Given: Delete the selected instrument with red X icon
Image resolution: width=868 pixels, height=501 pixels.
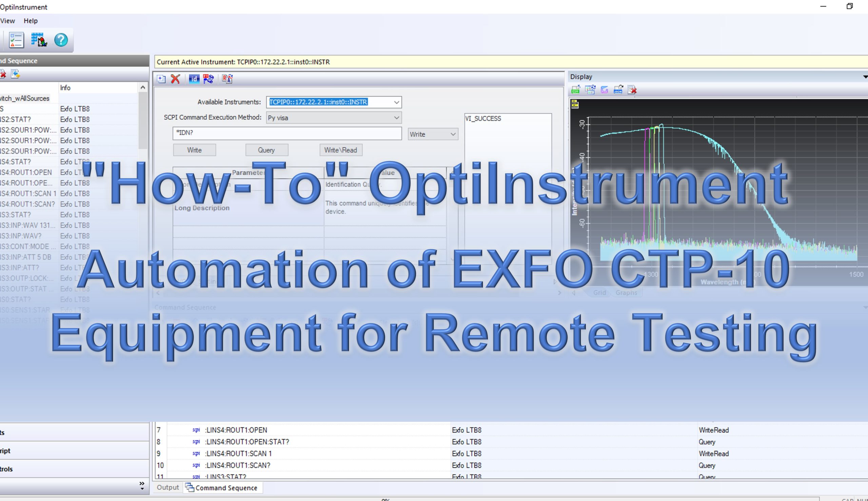Looking at the screenshot, I should click(x=175, y=79).
